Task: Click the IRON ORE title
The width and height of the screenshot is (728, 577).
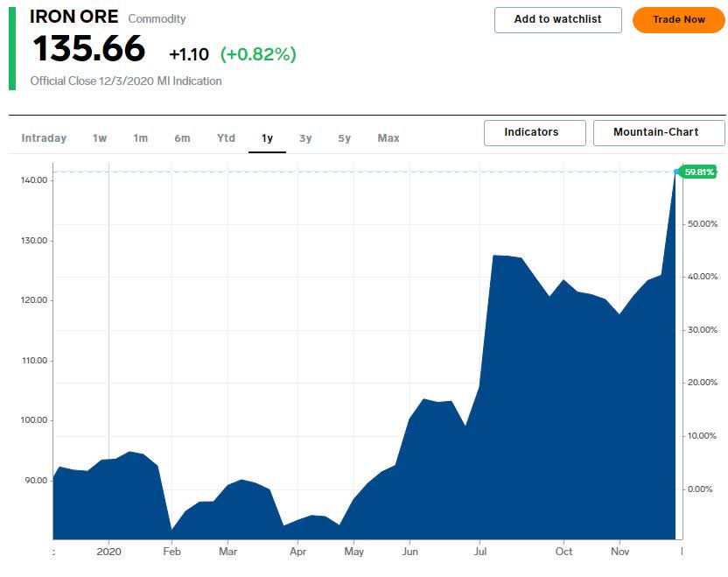Action: click(73, 17)
